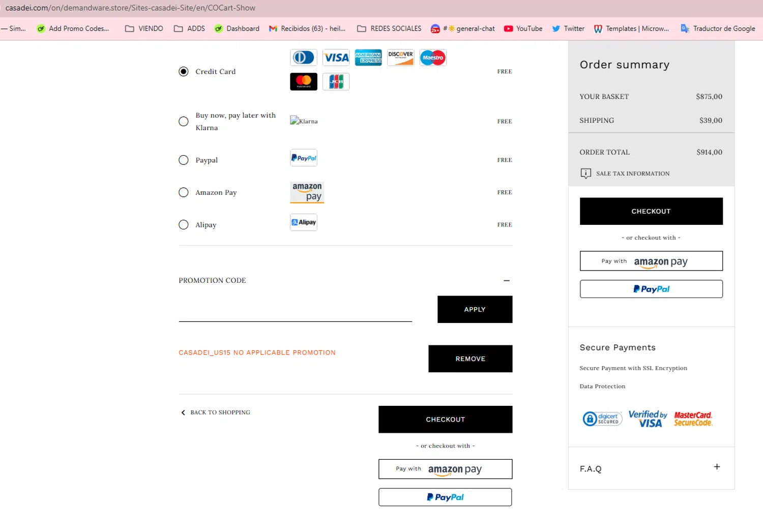Image resolution: width=763 pixels, height=532 pixels.
Task: Select the Paypal radio option
Action: coord(184,160)
